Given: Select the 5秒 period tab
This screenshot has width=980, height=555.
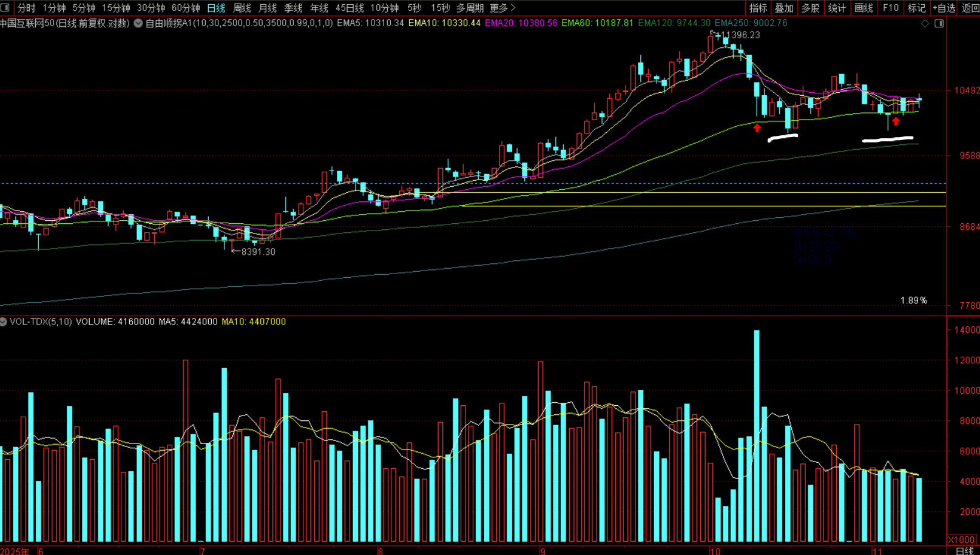Looking at the screenshot, I should point(414,8).
